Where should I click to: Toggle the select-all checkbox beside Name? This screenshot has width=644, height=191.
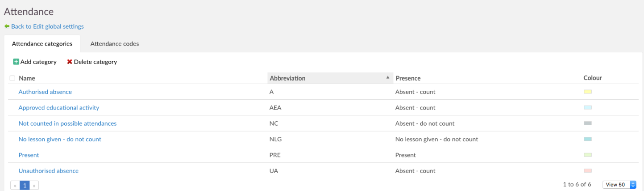[12, 78]
